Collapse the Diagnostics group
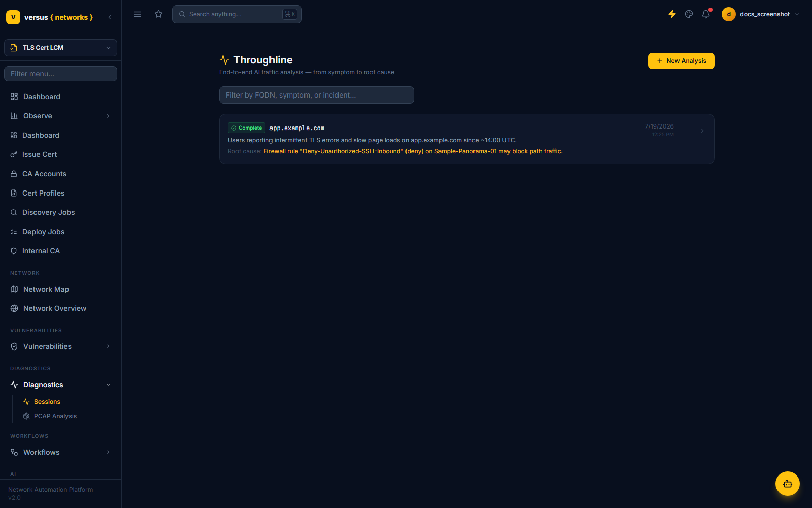This screenshot has width=812, height=508. [x=60, y=385]
